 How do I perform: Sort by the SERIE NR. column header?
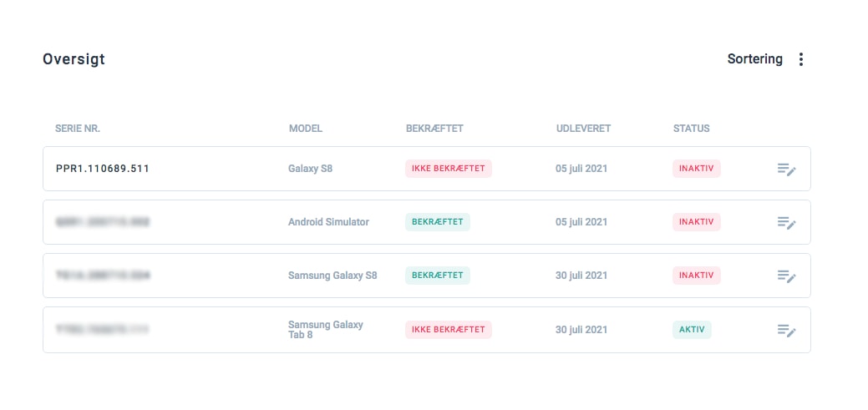78,129
